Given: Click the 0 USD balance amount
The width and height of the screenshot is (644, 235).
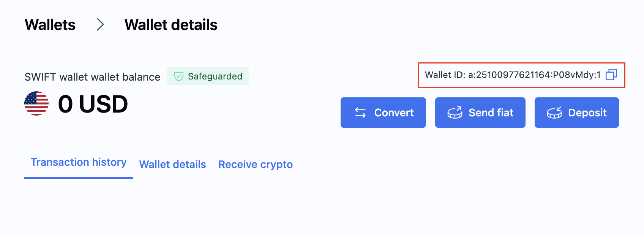Looking at the screenshot, I should click(x=93, y=104).
